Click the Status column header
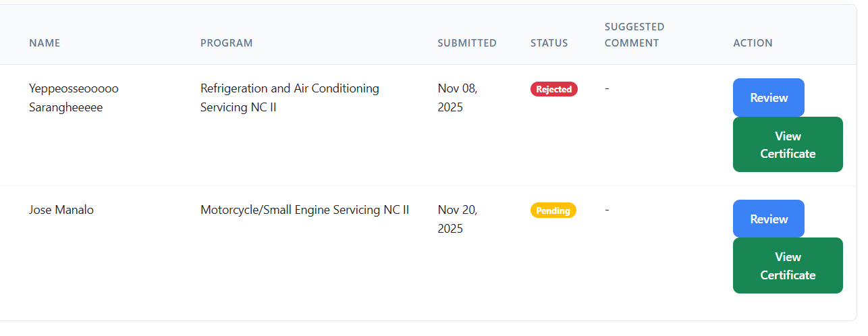 click(x=549, y=43)
